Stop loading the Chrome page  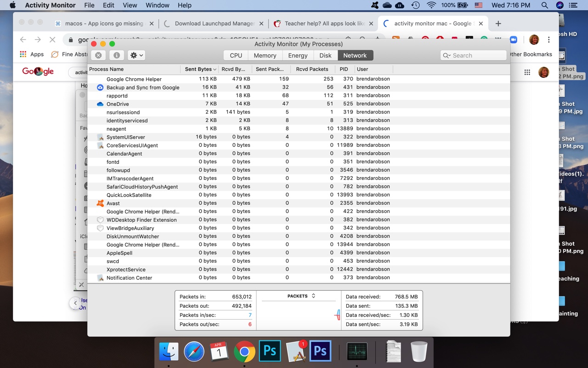[52, 40]
